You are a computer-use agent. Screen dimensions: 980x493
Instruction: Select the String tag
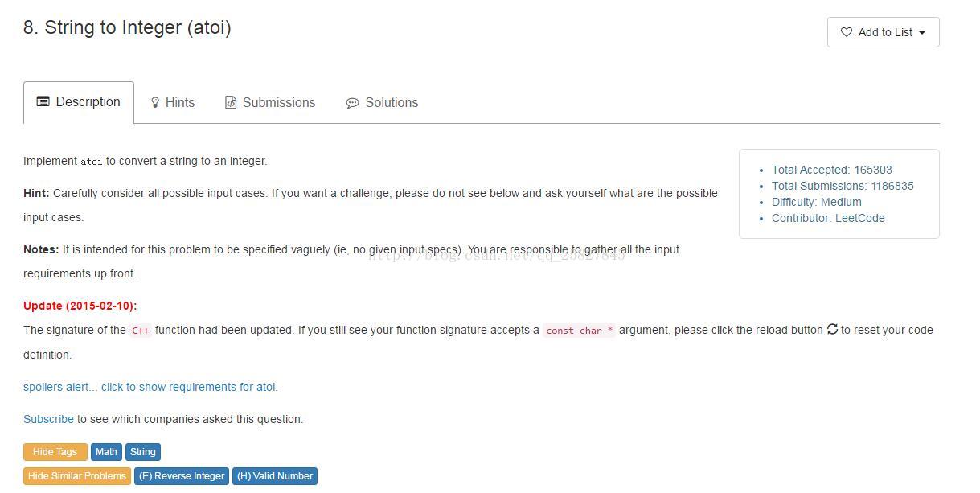click(x=143, y=452)
